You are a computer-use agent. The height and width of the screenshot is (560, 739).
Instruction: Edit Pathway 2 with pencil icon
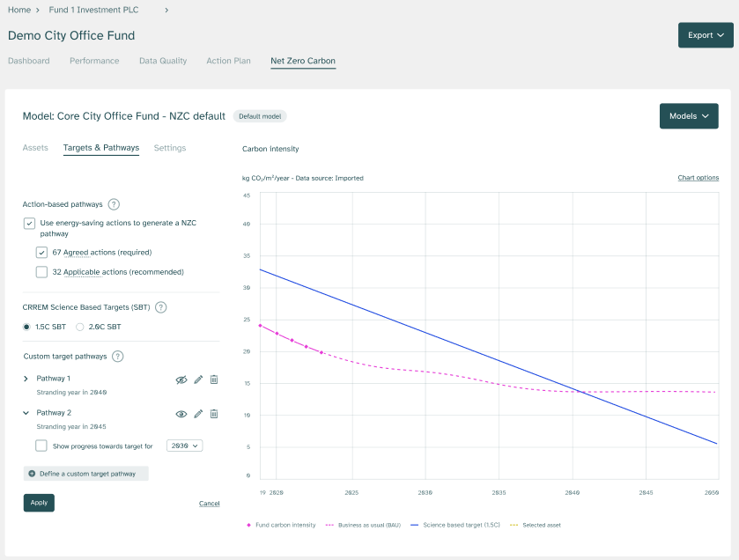tap(198, 414)
